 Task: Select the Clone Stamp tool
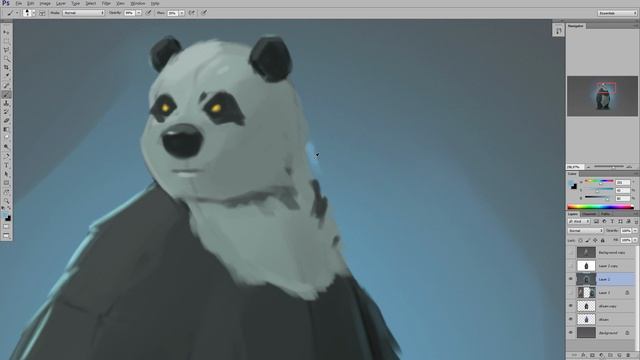click(6, 103)
